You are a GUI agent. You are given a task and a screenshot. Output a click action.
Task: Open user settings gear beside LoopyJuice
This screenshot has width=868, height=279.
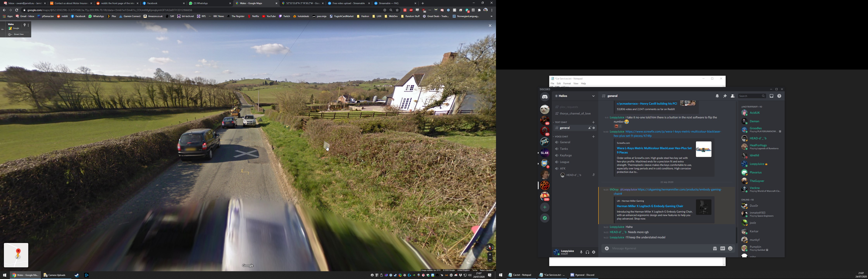point(594,252)
